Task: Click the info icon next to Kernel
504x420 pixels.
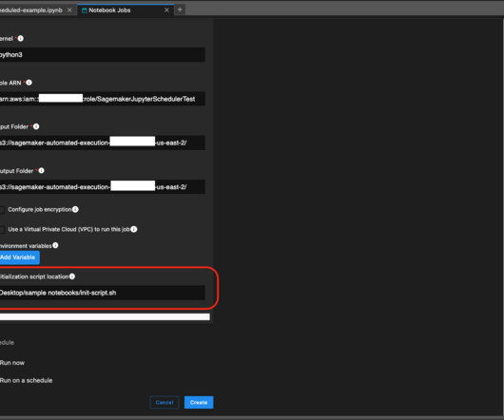Action: [x=21, y=39]
